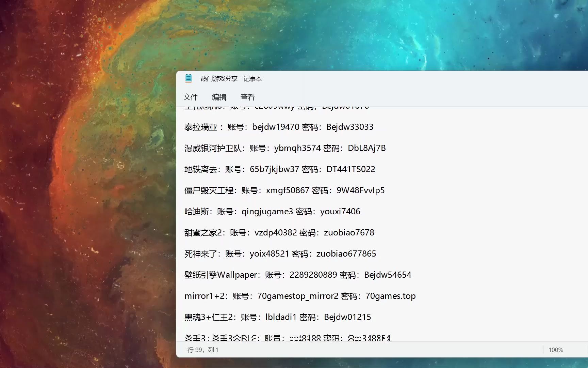This screenshot has height=368, width=588.
Task: Click the line starting with 甜蜜之家2
Action: 279,233
